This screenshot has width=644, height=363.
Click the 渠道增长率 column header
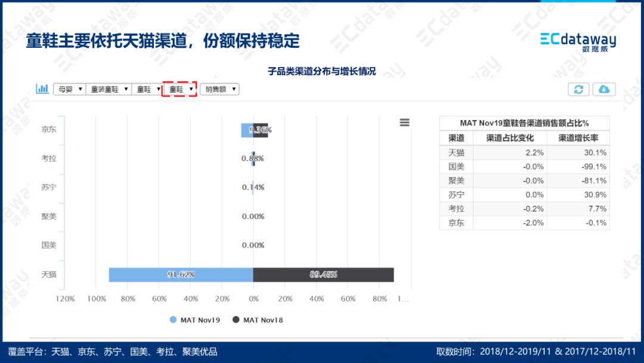[x=578, y=138]
